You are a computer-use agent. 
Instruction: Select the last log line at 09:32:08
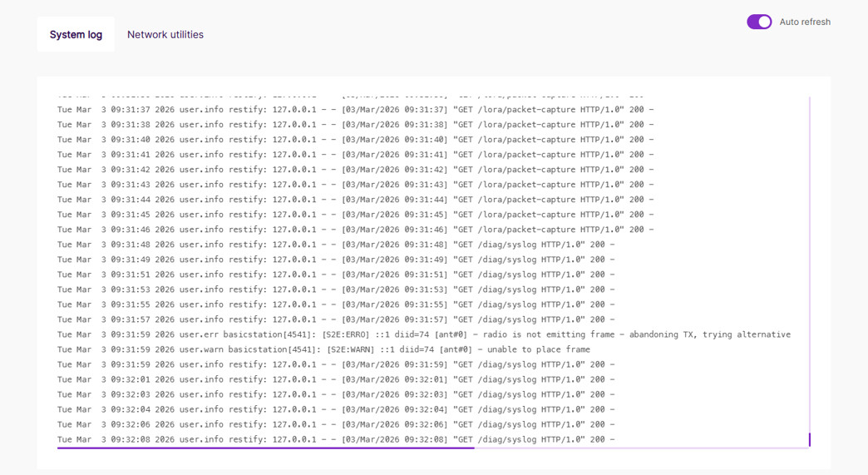[x=336, y=439]
